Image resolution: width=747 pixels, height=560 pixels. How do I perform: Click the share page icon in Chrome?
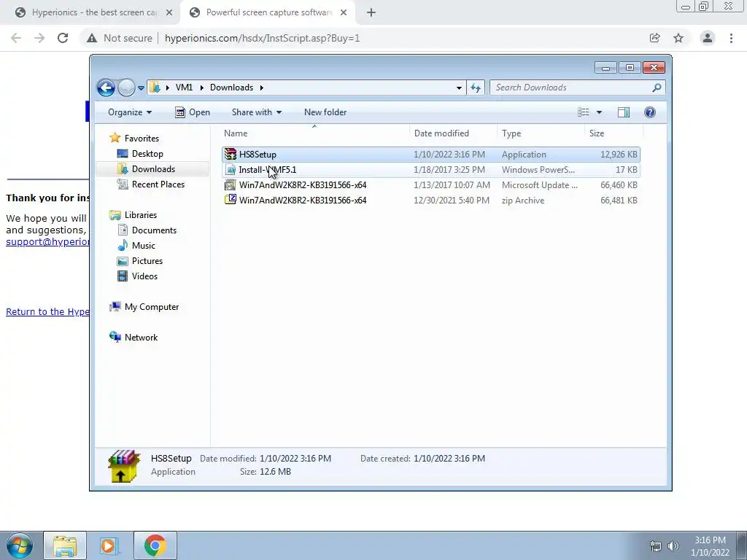[x=655, y=38]
